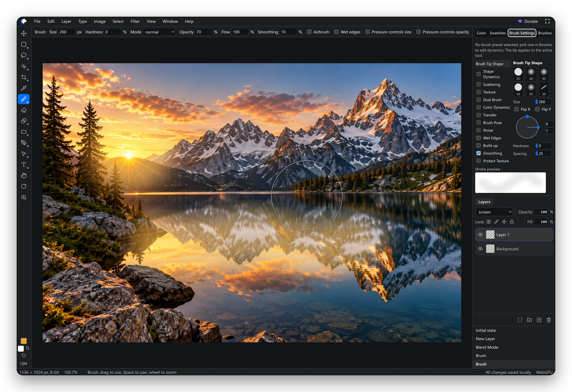This screenshot has height=392, width=572.
Task: Select the Pen tool
Action: pyautogui.click(x=24, y=143)
